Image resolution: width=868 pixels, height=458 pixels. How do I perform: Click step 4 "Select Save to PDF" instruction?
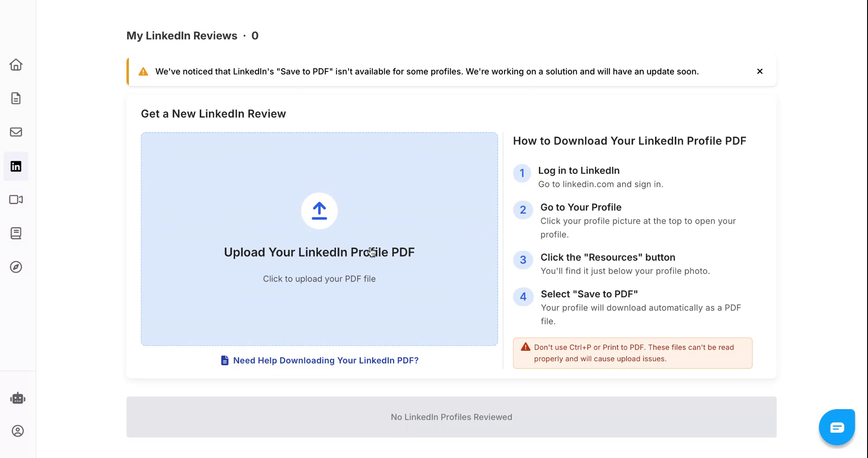point(589,294)
